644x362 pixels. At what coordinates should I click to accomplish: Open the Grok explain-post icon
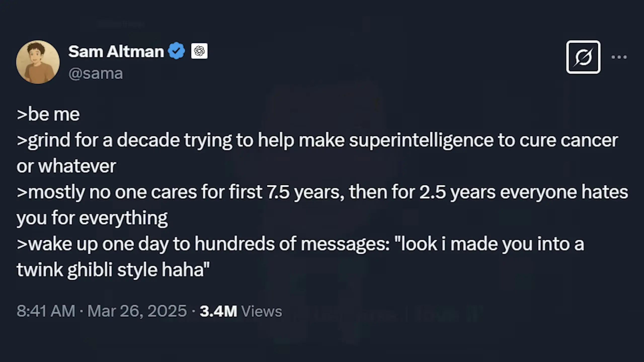(583, 57)
